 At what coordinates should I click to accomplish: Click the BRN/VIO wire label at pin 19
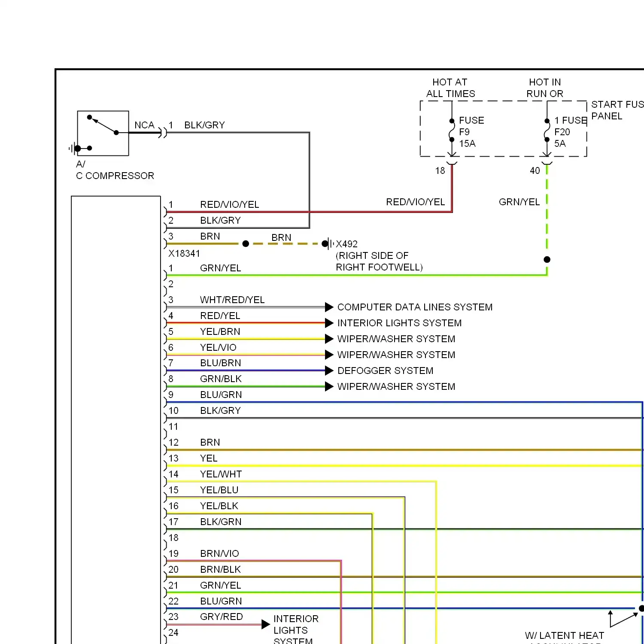tap(219, 553)
